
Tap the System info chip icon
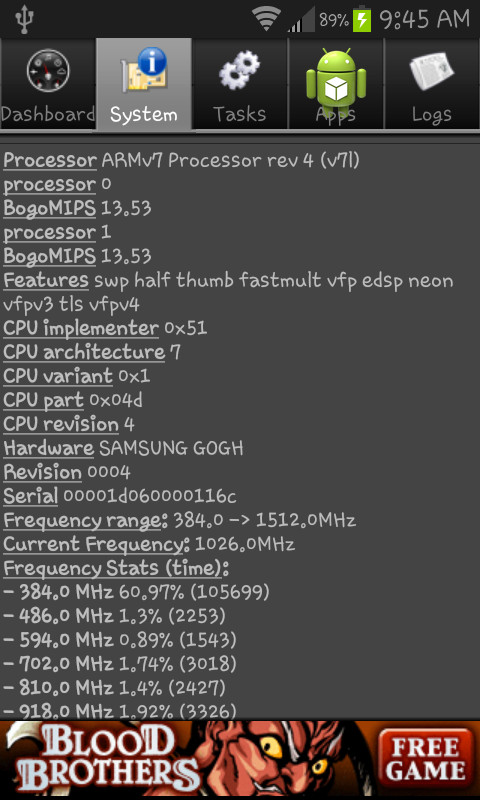144,70
